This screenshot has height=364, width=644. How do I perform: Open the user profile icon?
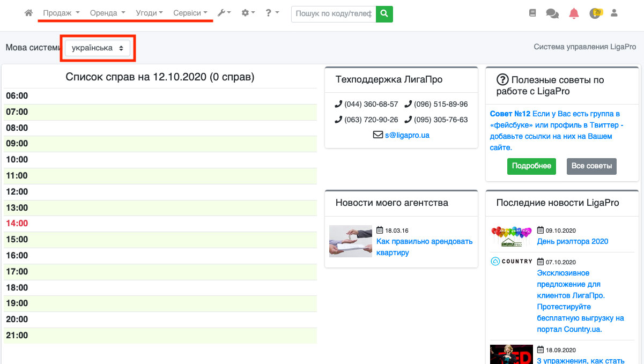(615, 13)
